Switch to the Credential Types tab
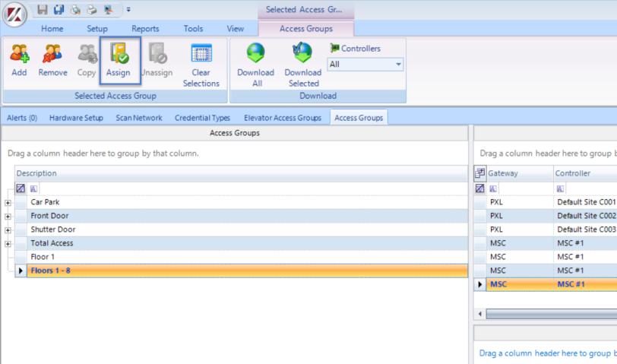Image resolution: width=617 pixels, height=364 pixels. (202, 118)
